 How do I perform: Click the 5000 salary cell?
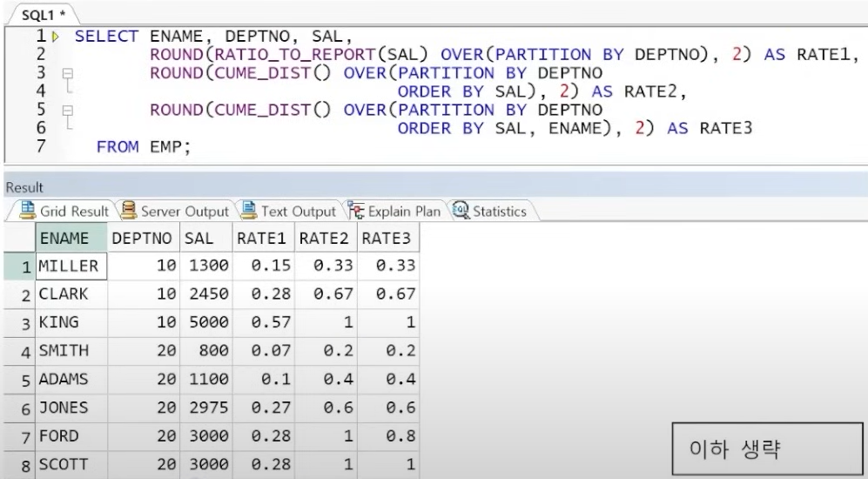206,323
